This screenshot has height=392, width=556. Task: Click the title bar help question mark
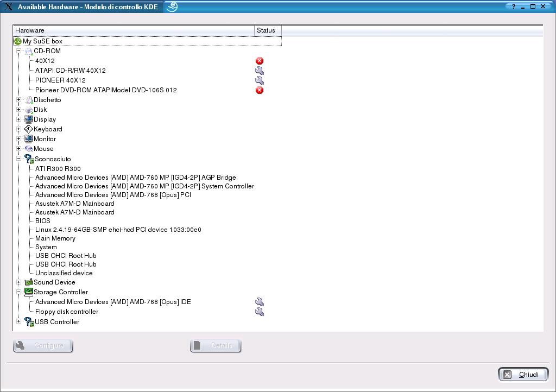coord(513,7)
